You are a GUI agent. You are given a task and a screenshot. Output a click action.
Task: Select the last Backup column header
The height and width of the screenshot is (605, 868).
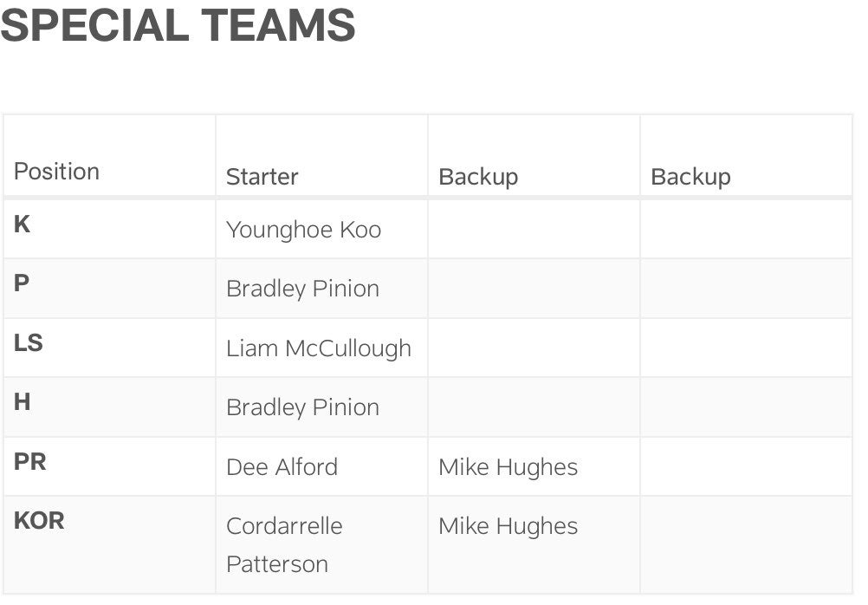point(690,177)
